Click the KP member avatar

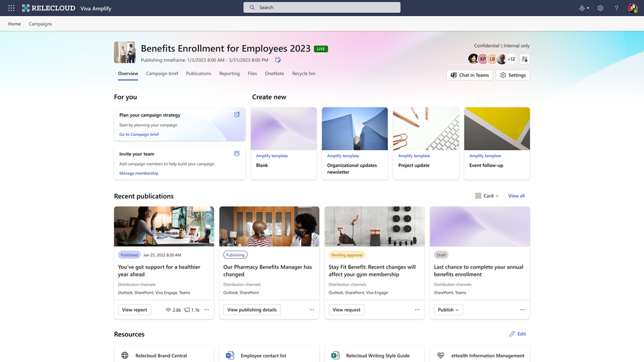point(483,59)
